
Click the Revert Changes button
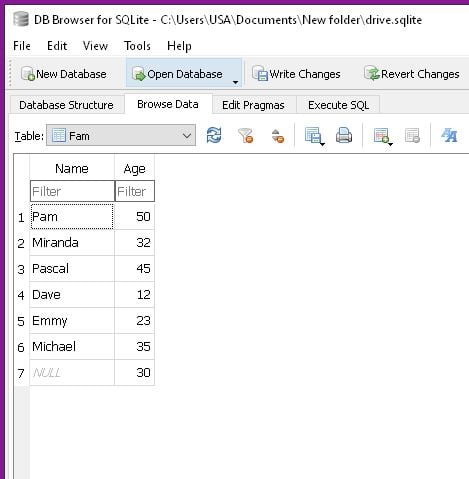(412, 74)
